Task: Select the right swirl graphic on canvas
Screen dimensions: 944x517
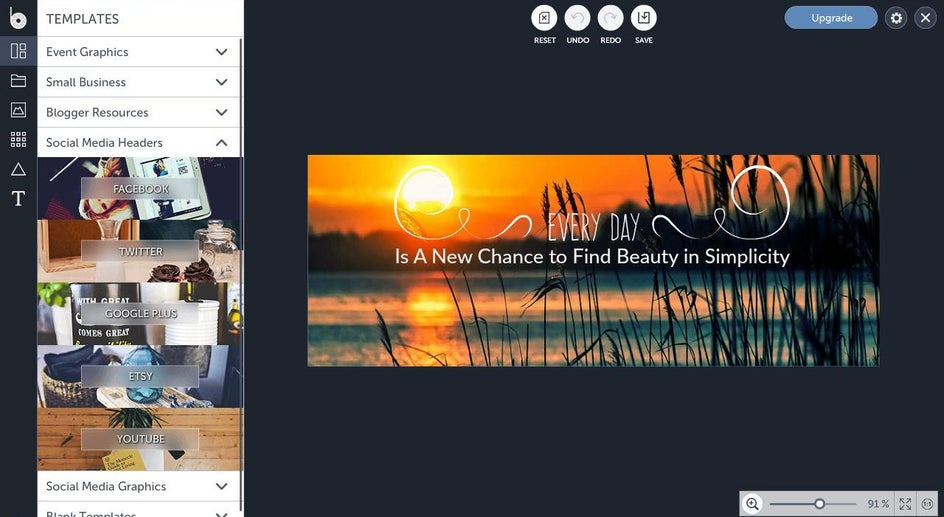Action: point(721,202)
